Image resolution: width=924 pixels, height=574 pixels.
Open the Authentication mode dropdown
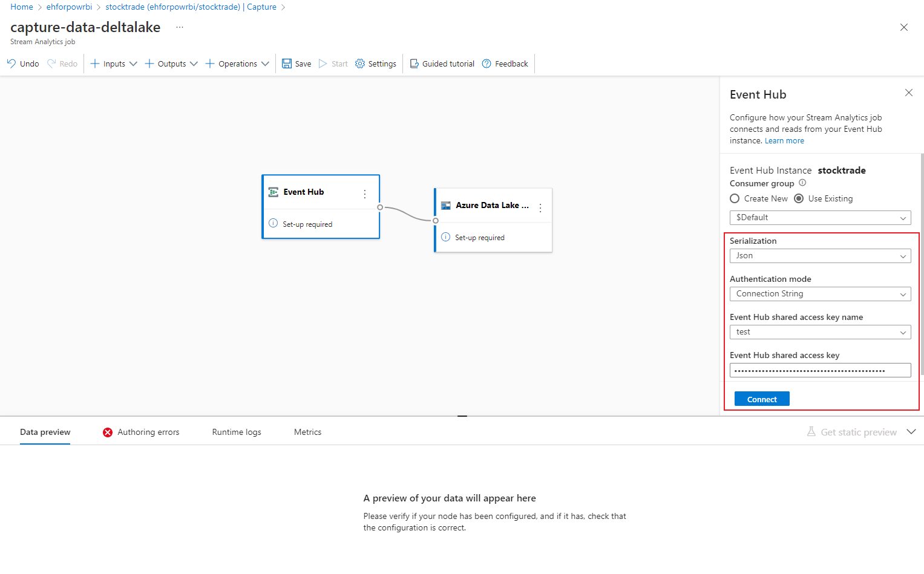point(820,294)
